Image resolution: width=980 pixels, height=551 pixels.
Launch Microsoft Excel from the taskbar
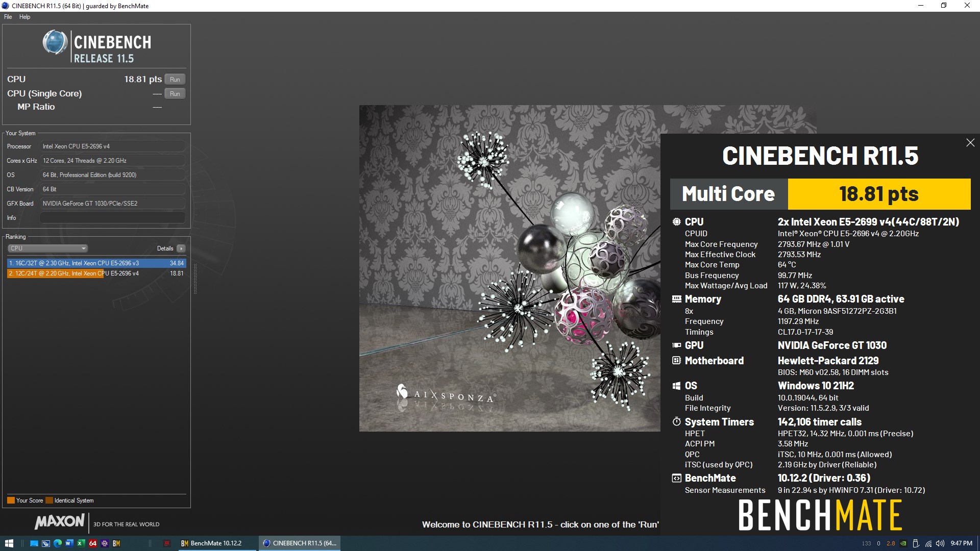(x=81, y=543)
